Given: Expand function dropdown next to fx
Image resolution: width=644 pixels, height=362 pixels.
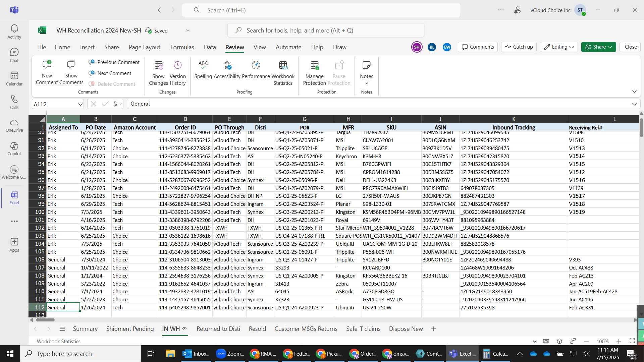Looking at the screenshot, I should tap(121, 104).
